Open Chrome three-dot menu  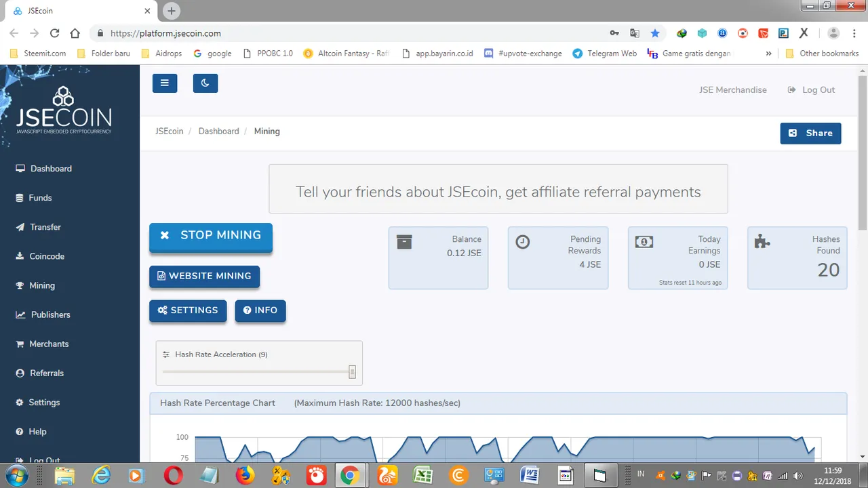coord(854,33)
